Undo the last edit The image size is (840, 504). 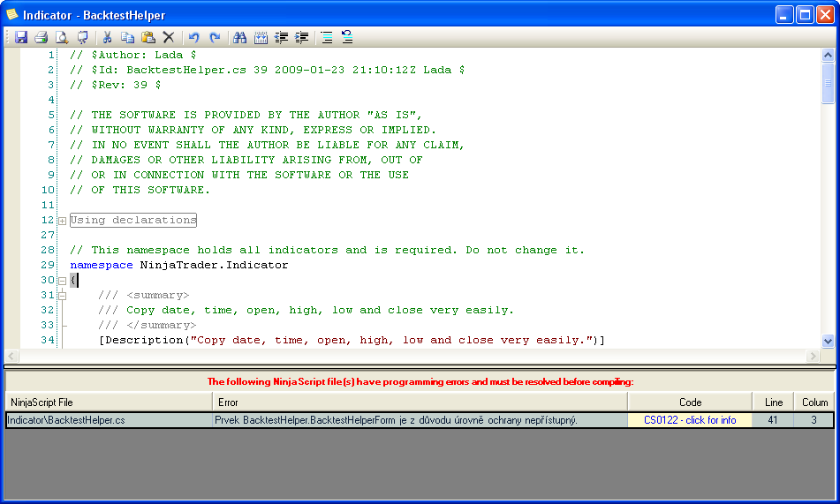[x=194, y=37]
